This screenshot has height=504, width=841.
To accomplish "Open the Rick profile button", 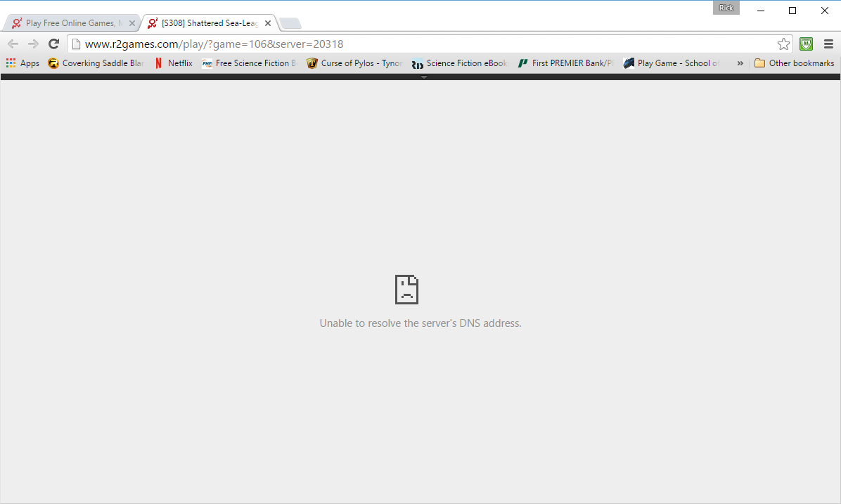I will tap(726, 8).
